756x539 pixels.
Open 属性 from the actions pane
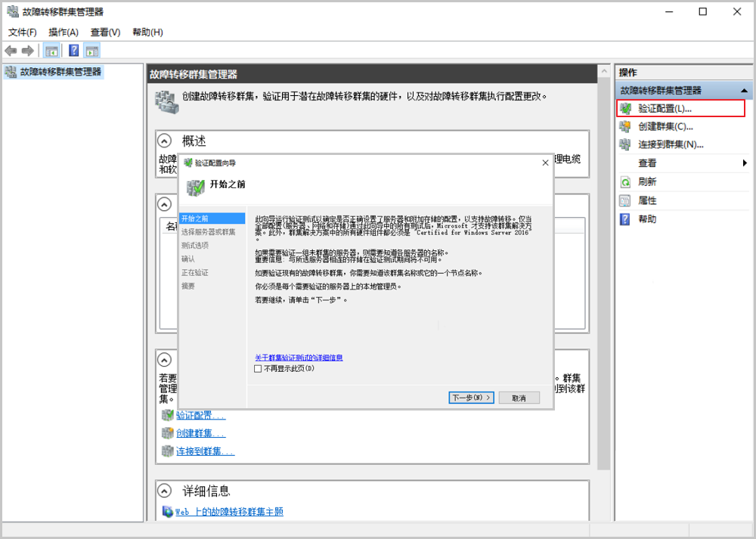click(x=647, y=200)
